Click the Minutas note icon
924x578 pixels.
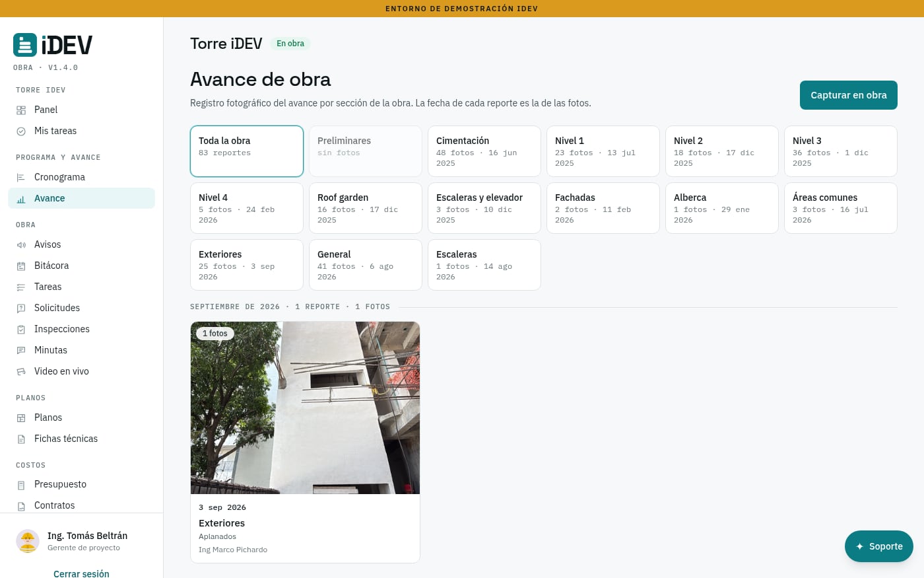(21, 351)
